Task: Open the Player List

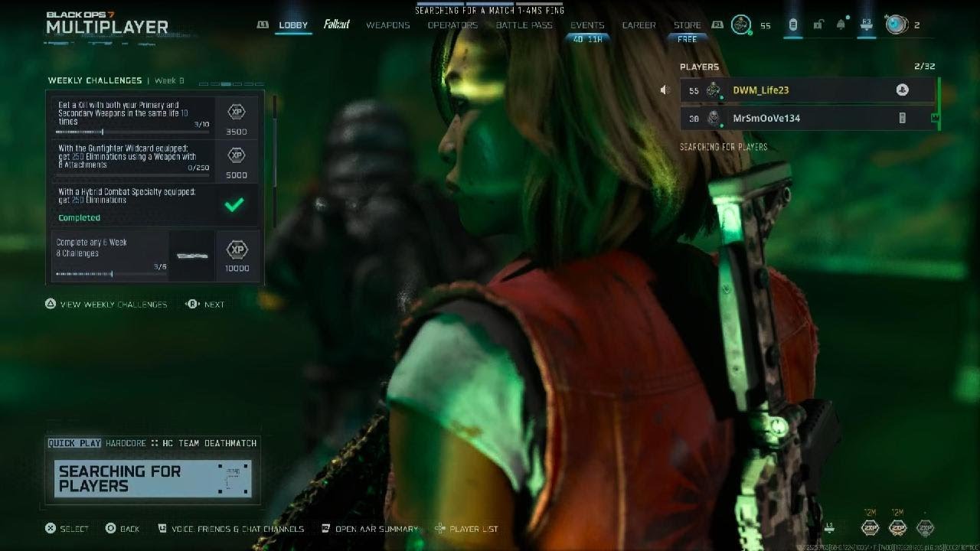Action: 466,529
